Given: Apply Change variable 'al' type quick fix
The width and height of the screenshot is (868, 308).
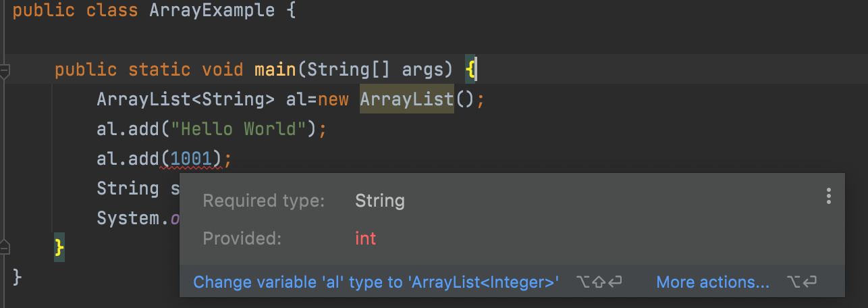Looking at the screenshot, I should pyautogui.click(x=376, y=282).
